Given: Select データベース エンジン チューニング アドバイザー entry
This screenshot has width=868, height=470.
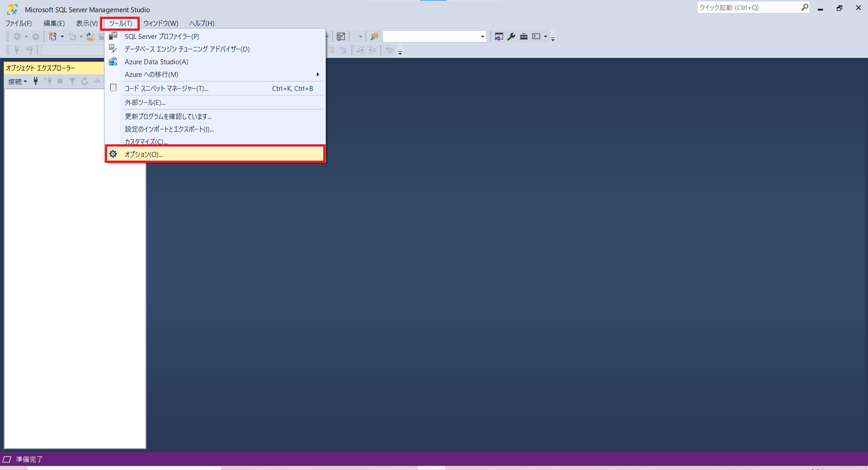Looking at the screenshot, I should pyautogui.click(x=215, y=49).
